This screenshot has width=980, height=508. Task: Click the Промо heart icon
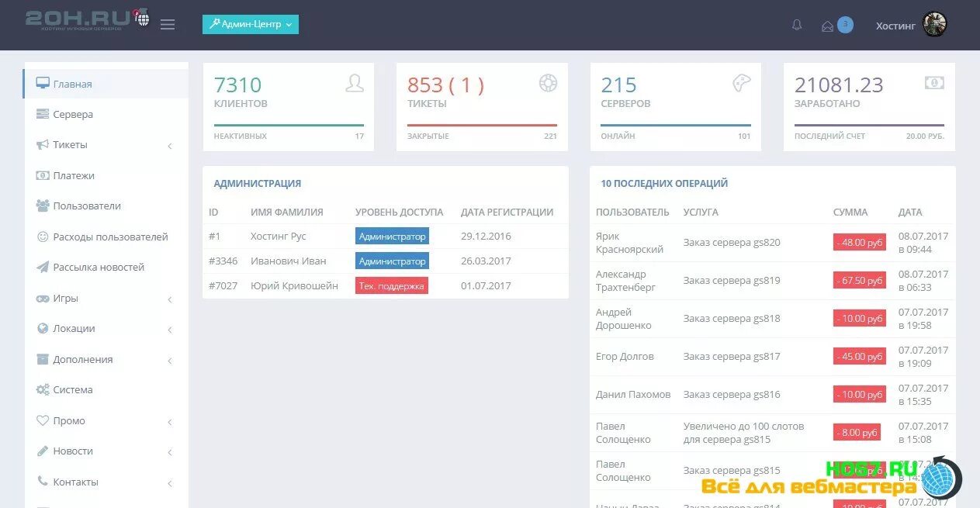click(43, 420)
